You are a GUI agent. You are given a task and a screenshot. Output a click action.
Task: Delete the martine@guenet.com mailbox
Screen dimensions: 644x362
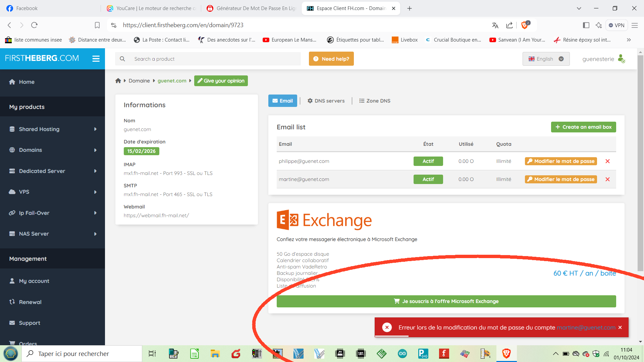[607, 179]
